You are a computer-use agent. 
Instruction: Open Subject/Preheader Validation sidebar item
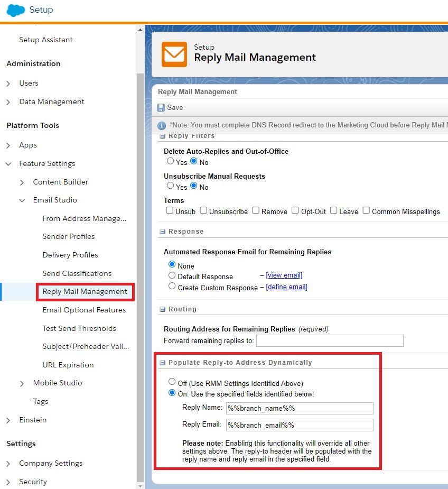(x=86, y=346)
